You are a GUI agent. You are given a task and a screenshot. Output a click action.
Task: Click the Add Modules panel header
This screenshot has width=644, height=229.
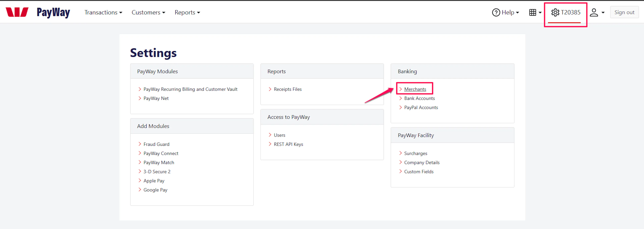pyautogui.click(x=192, y=126)
